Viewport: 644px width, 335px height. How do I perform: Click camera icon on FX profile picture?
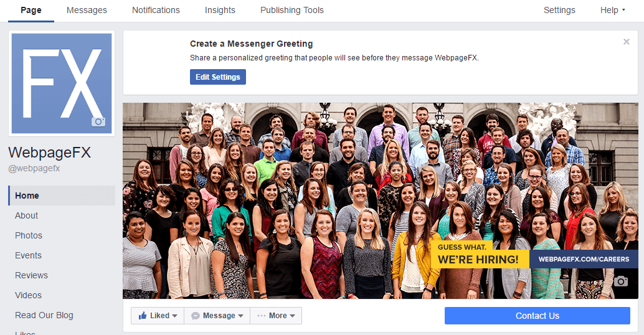point(98,121)
